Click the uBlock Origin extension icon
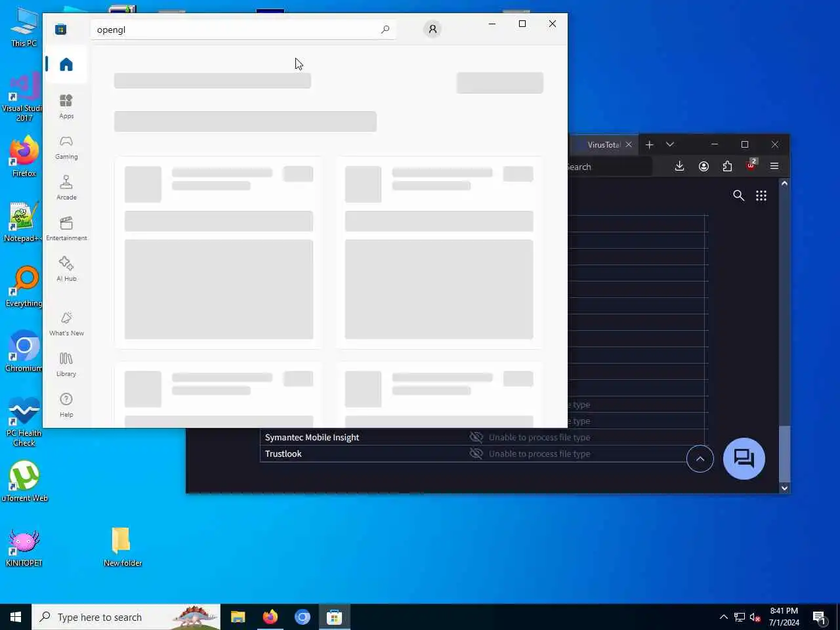Screen dimensions: 840x630 (751, 165)
